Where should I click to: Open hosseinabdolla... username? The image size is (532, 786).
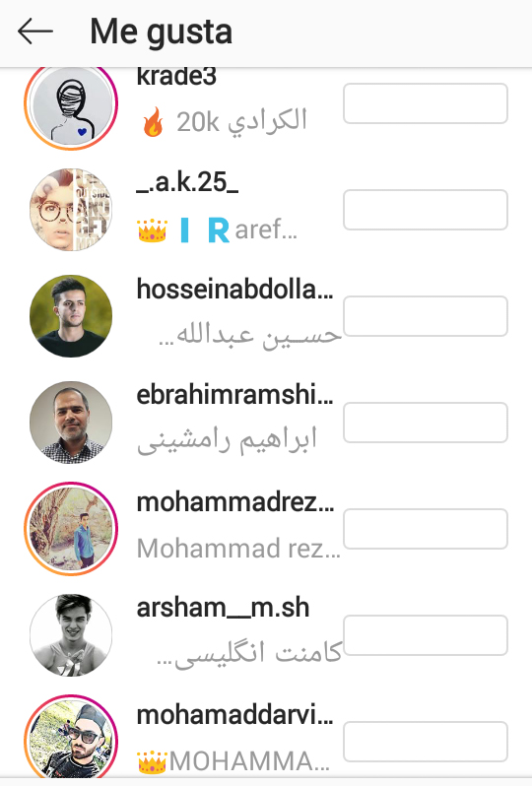coord(234,290)
